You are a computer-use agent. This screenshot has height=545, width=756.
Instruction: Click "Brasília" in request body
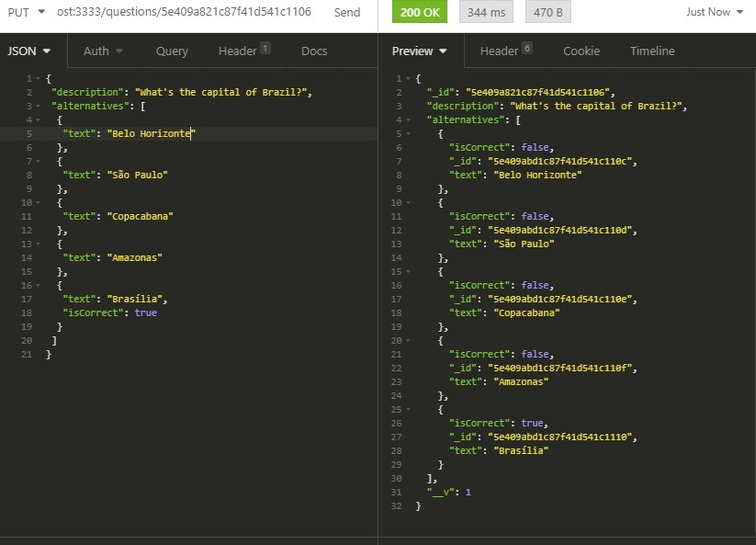click(x=134, y=299)
